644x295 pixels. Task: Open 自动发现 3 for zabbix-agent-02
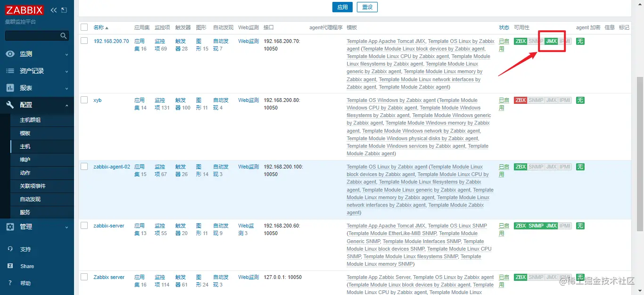221,170
